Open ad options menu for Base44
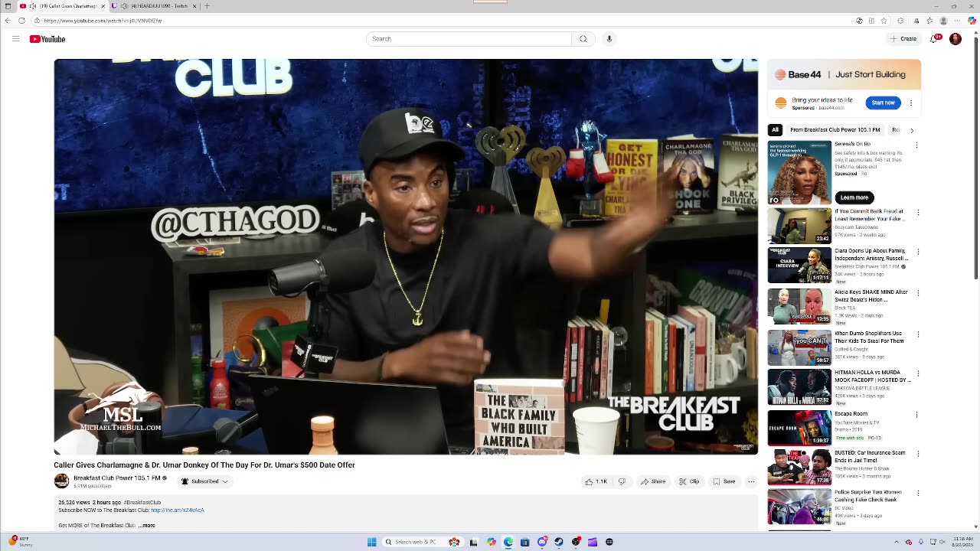 point(910,103)
